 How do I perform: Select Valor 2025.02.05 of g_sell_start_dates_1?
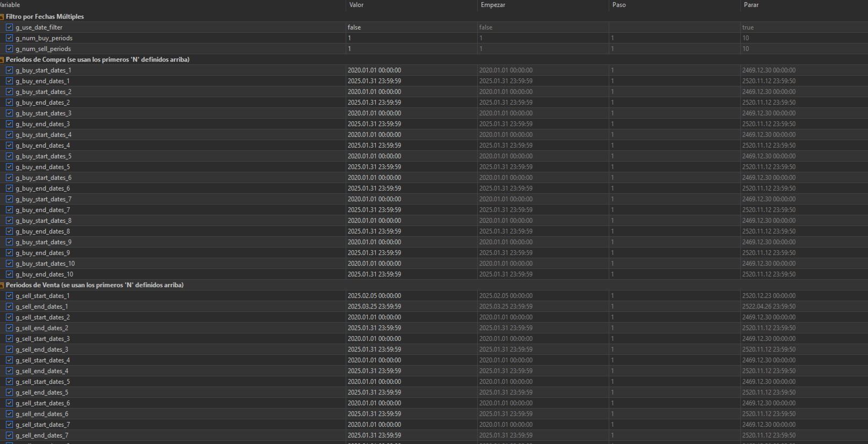click(x=374, y=296)
